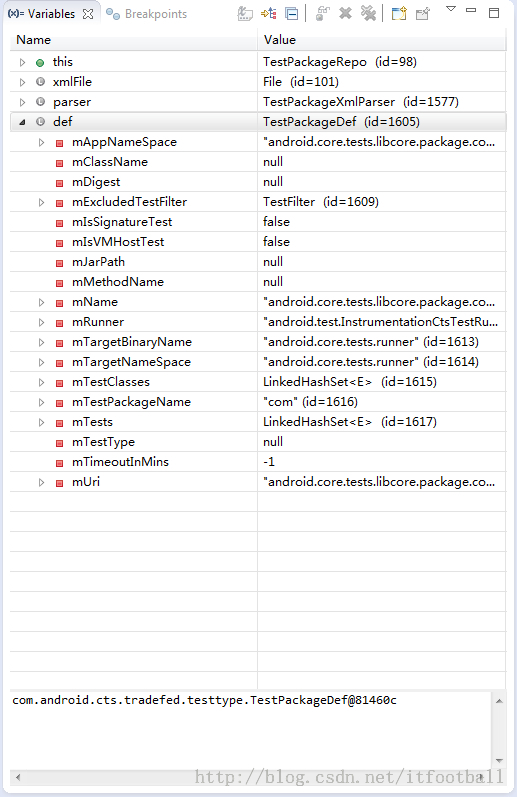517x797 pixels.
Task: Select the mTimeoutInMins row
Action: point(258,462)
